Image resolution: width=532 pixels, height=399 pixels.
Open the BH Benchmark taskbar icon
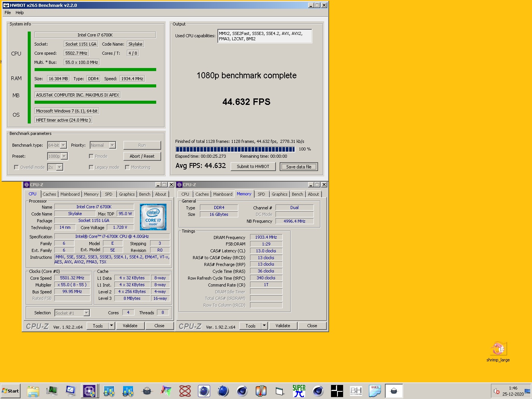pos(356,391)
